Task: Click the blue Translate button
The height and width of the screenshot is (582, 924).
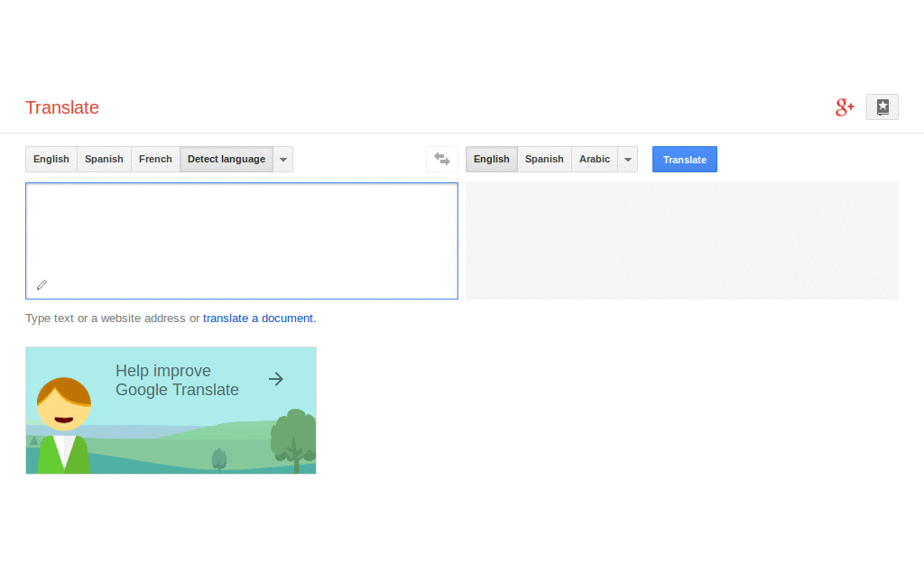Action: point(685,159)
